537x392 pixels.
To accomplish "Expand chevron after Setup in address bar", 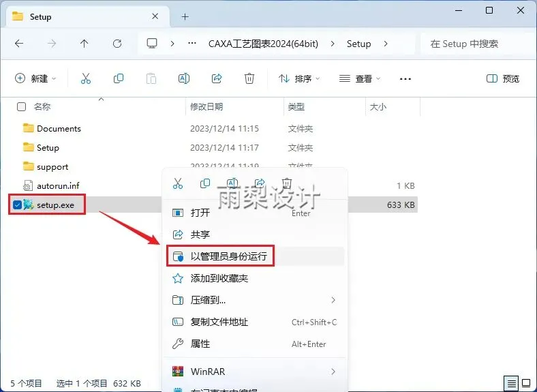I will pos(386,44).
